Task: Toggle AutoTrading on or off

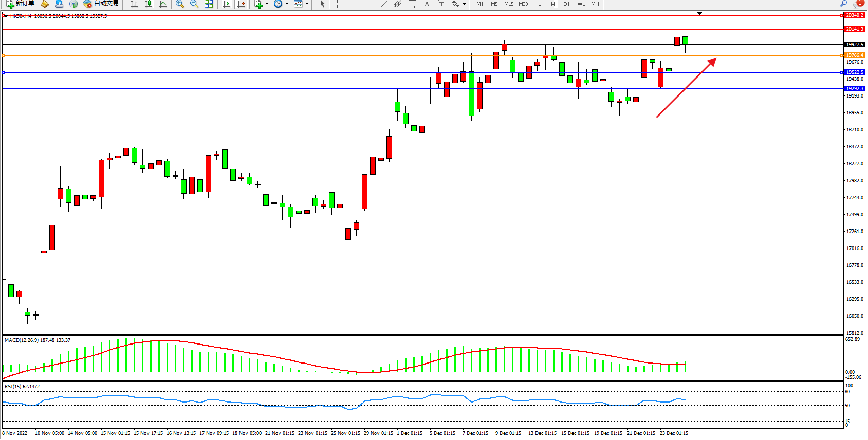Action: tap(101, 4)
